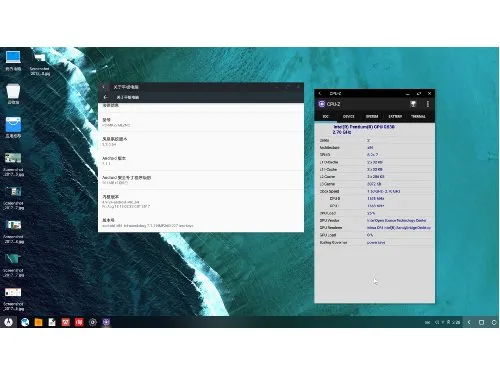Switch to the DEVICE tab in CPU-Z
Image resolution: width=500 pixels, height=375 pixels.
point(349,116)
